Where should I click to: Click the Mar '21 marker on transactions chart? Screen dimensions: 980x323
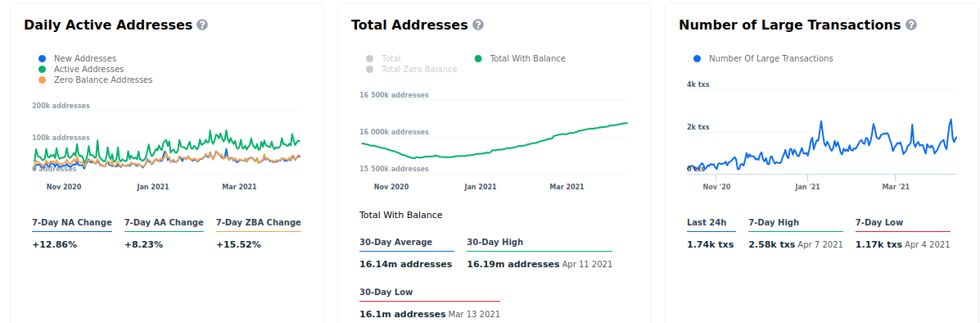click(x=896, y=187)
